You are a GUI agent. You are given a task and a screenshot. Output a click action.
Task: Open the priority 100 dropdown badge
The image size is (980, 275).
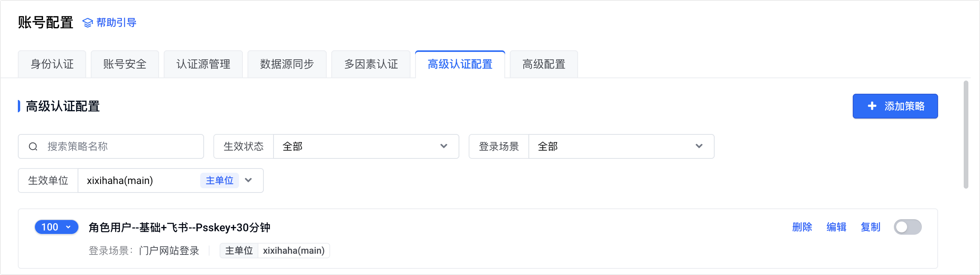pyautogui.click(x=57, y=227)
